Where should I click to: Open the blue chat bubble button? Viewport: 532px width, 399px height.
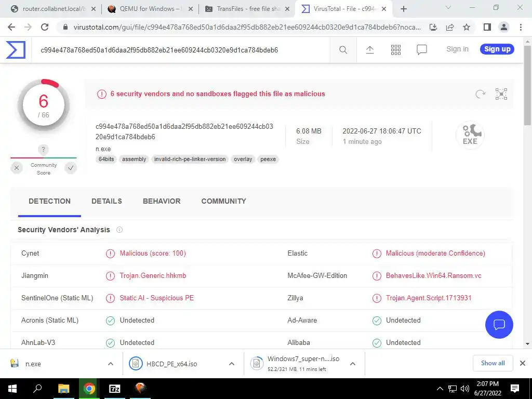point(499,325)
